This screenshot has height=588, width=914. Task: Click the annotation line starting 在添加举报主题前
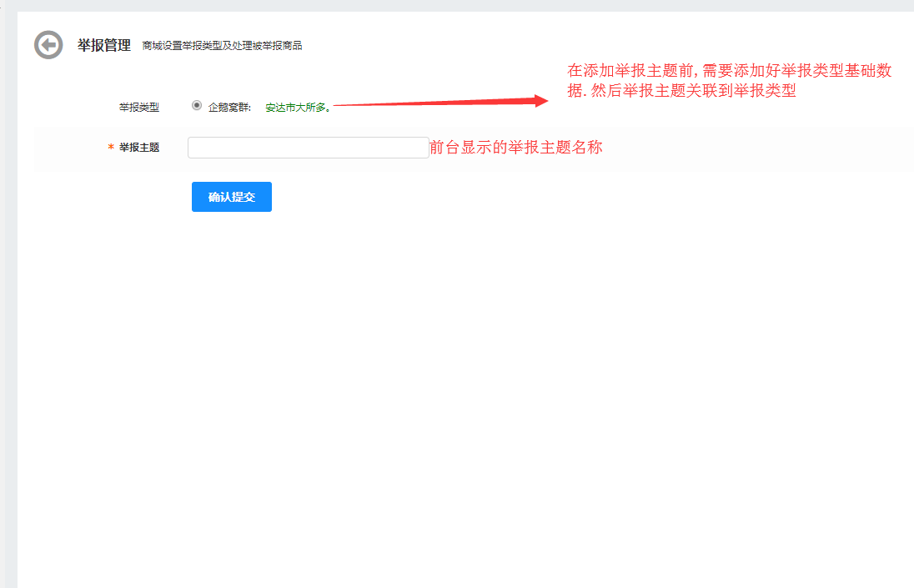729,72
